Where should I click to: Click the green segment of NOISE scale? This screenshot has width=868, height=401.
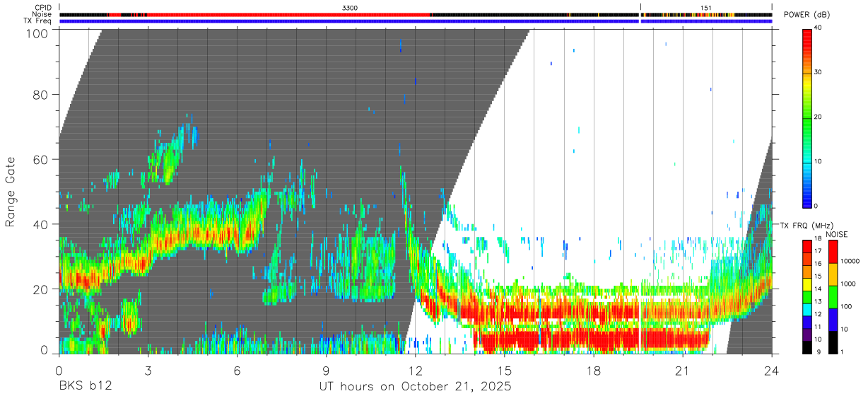pos(832,296)
